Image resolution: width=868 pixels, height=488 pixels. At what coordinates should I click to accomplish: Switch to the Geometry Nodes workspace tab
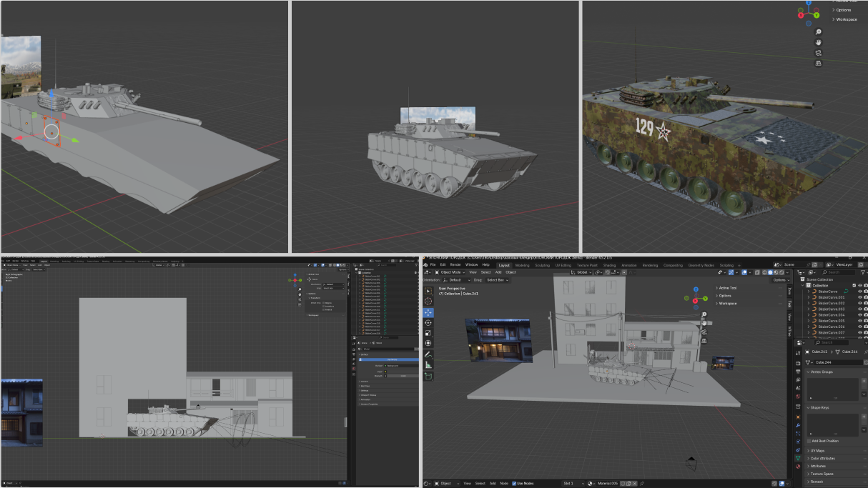tap(701, 265)
